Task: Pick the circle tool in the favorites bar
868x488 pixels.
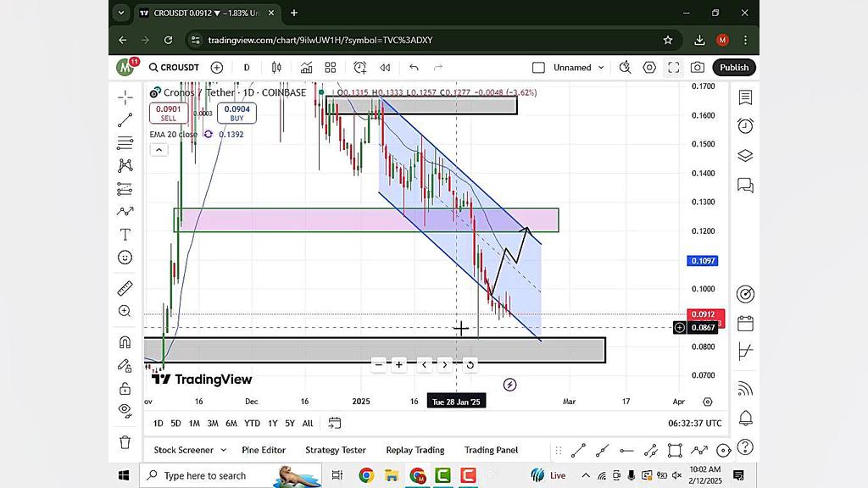Action: (723, 451)
